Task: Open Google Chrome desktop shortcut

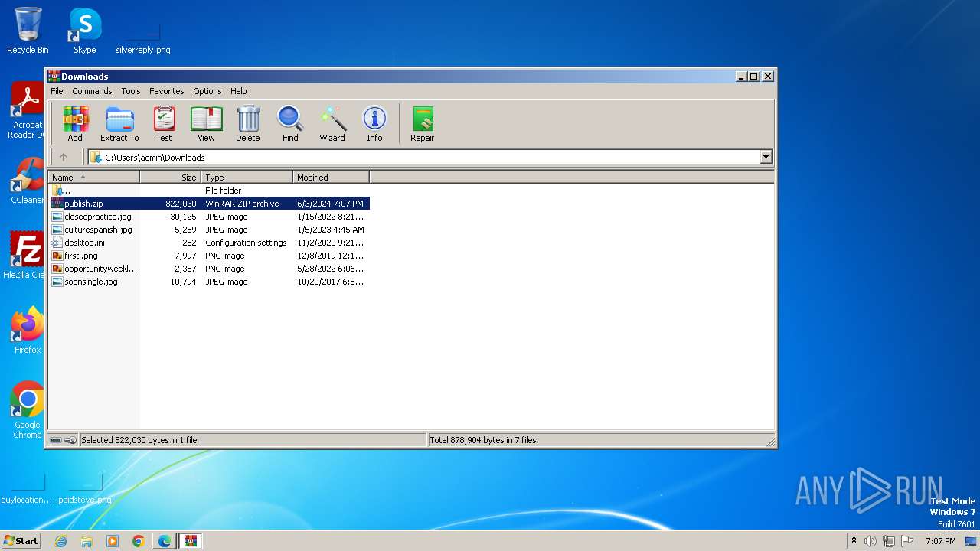Action: tap(28, 410)
